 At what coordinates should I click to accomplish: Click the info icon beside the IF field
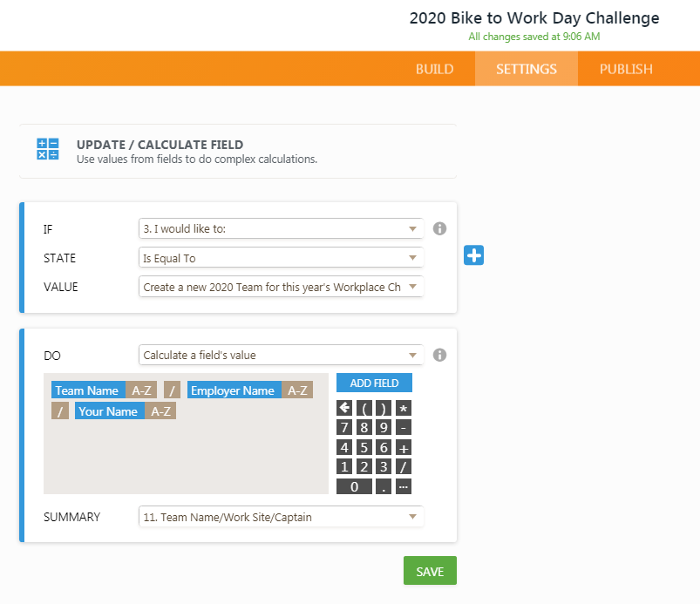[x=439, y=228]
